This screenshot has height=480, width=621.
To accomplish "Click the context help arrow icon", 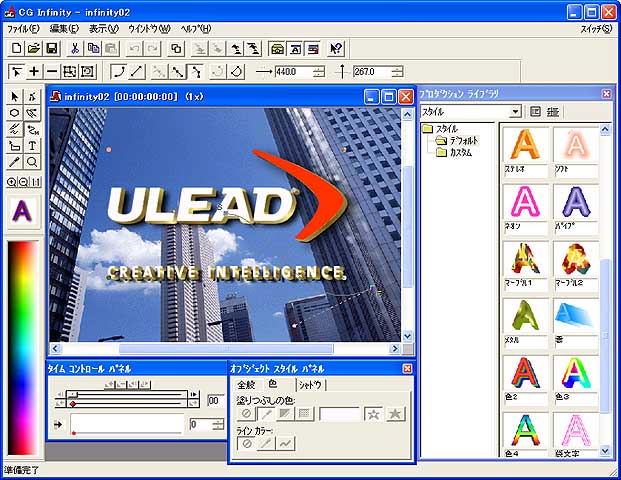I will (336, 48).
